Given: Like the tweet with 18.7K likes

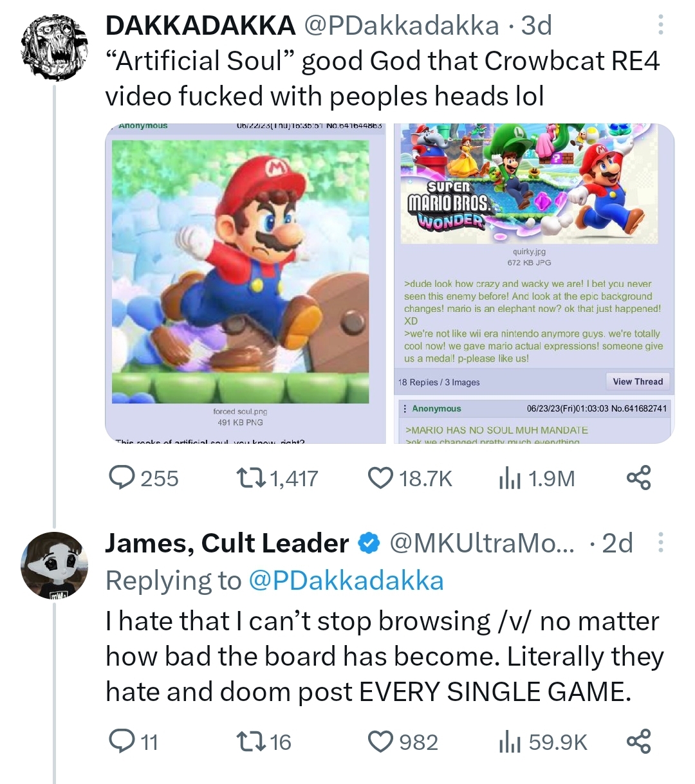Looking at the screenshot, I should 380,478.
